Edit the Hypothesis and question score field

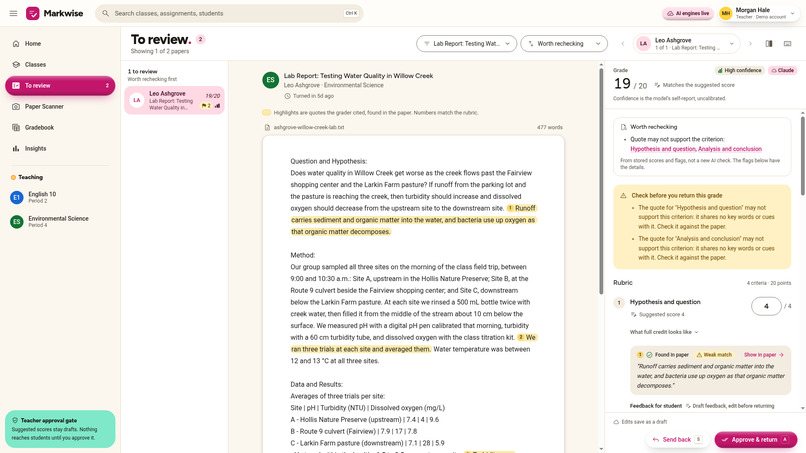766,306
